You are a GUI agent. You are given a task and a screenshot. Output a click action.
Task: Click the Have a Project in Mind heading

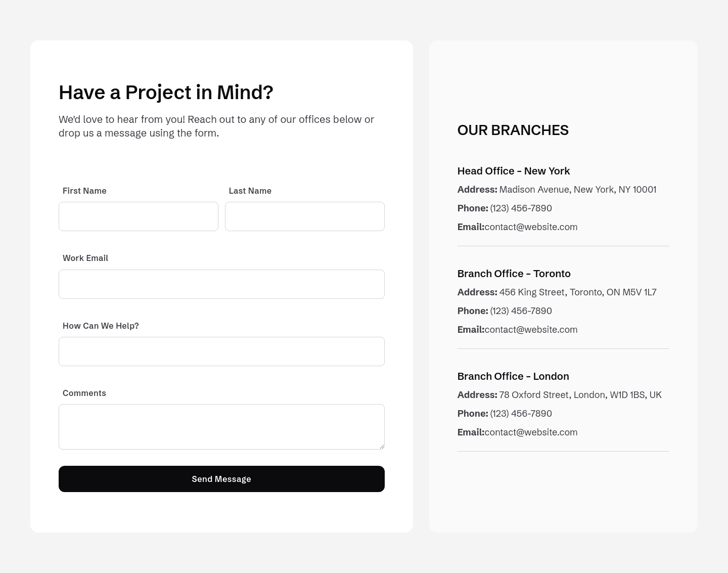point(166,93)
